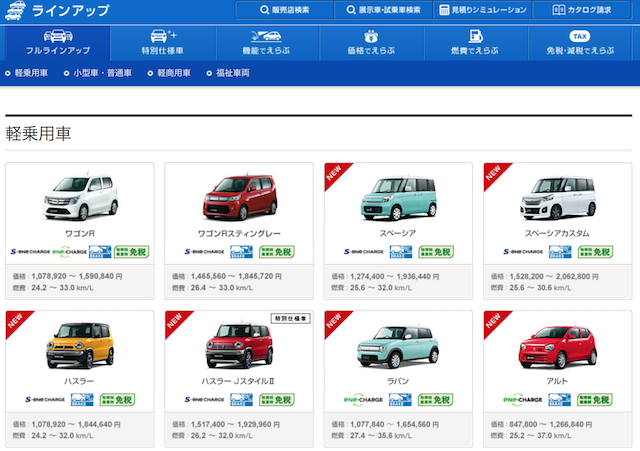The image size is (640, 451).
Task: Open the white ワゴンR car image
Action: pyautogui.click(x=80, y=197)
